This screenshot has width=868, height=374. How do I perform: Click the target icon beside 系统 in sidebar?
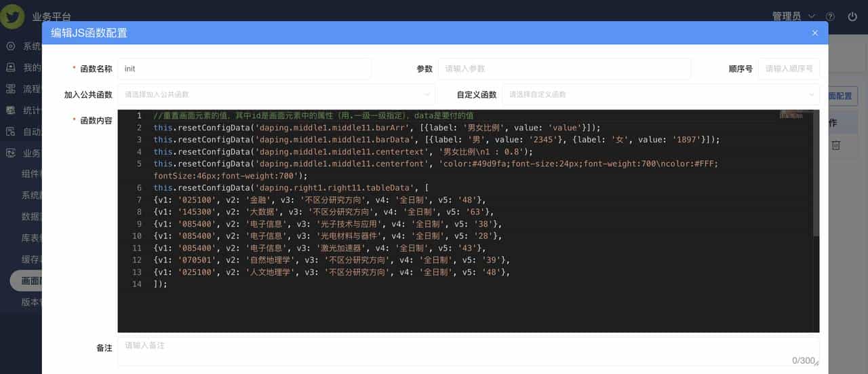click(x=10, y=46)
